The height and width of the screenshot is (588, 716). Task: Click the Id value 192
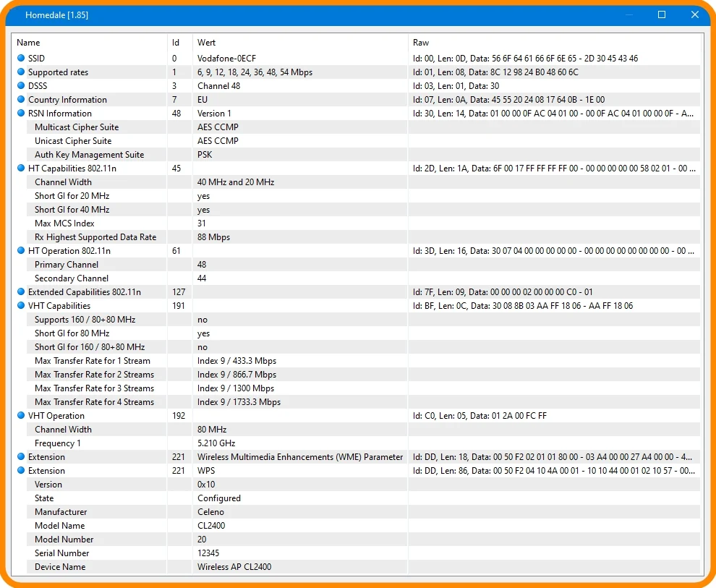(x=179, y=415)
